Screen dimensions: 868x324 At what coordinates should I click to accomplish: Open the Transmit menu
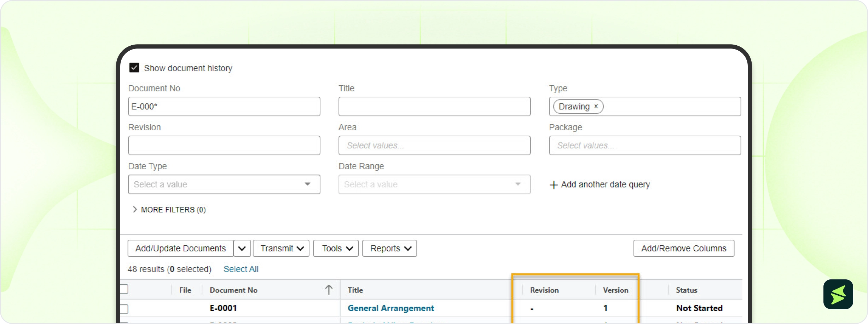(x=281, y=248)
